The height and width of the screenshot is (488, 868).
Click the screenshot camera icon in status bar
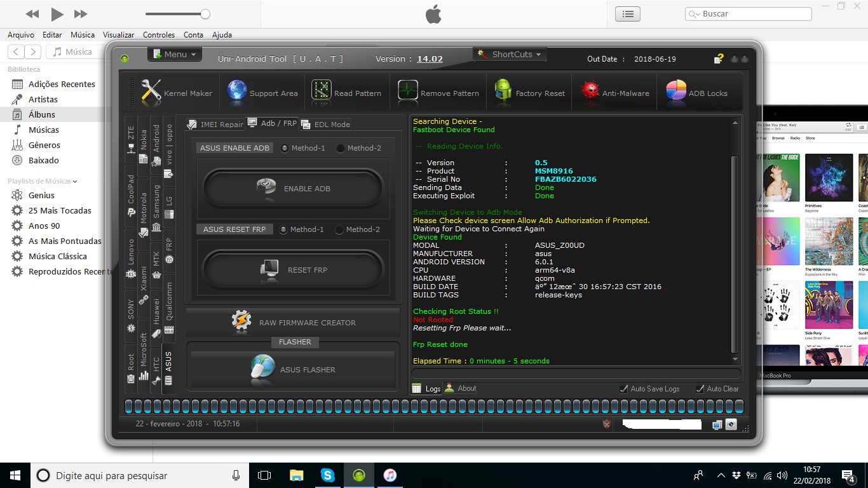point(731,424)
